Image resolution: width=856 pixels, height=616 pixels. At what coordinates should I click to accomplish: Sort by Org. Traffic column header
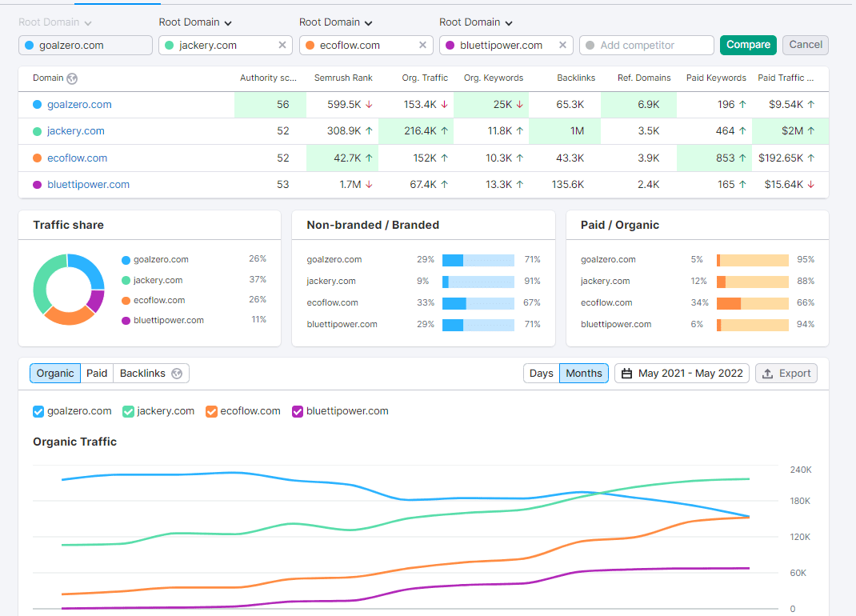425,78
